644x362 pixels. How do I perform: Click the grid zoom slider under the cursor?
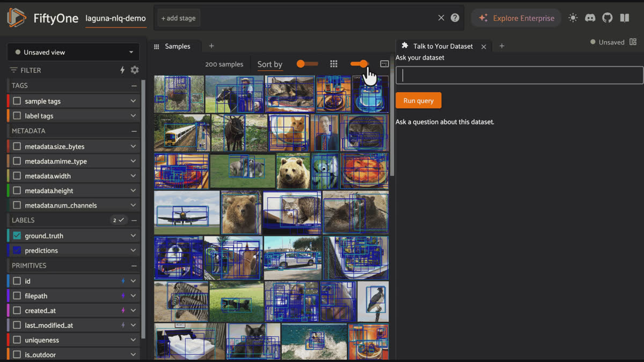click(360, 64)
